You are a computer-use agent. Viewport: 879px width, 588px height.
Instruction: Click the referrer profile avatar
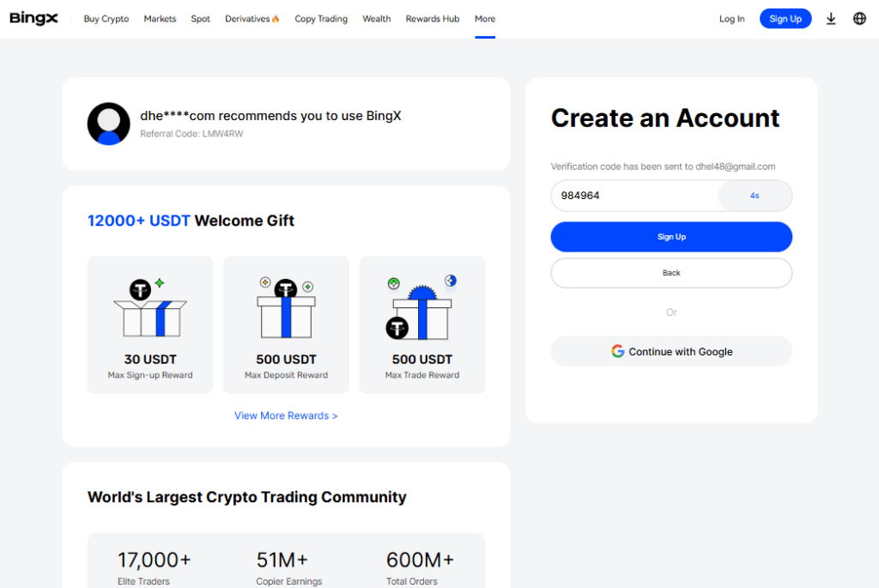point(109,124)
